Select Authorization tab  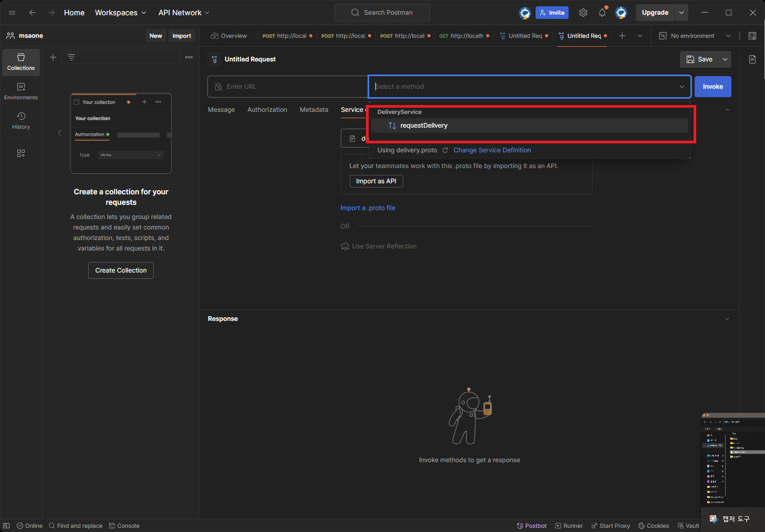[267, 110]
